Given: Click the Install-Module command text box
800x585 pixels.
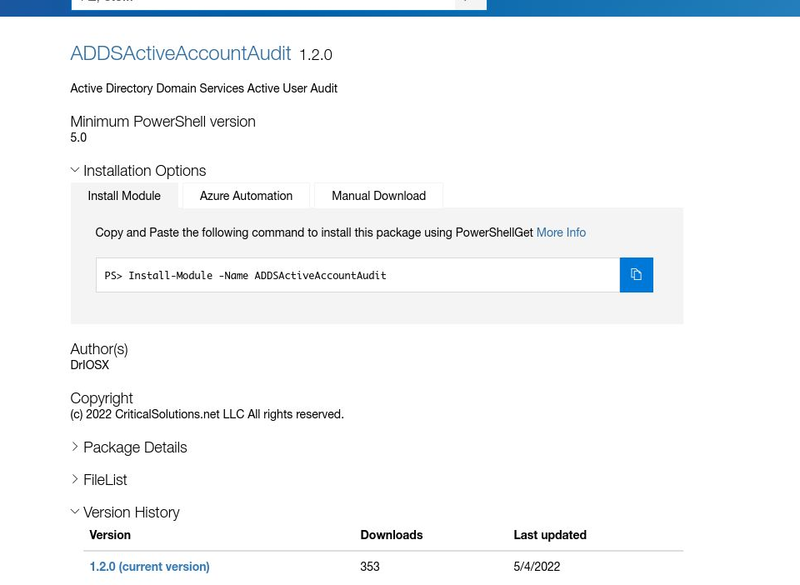Looking at the screenshot, I should point(358,275).
